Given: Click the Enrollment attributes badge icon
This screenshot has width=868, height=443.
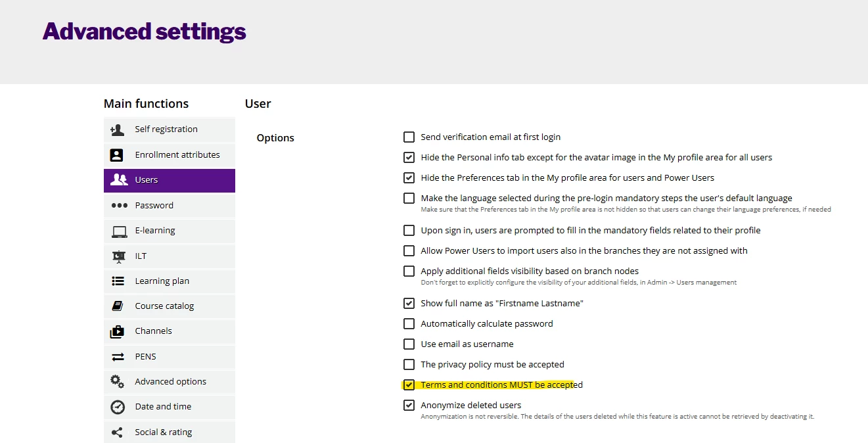Looking at the screenshot, I should tap(117, 155).
